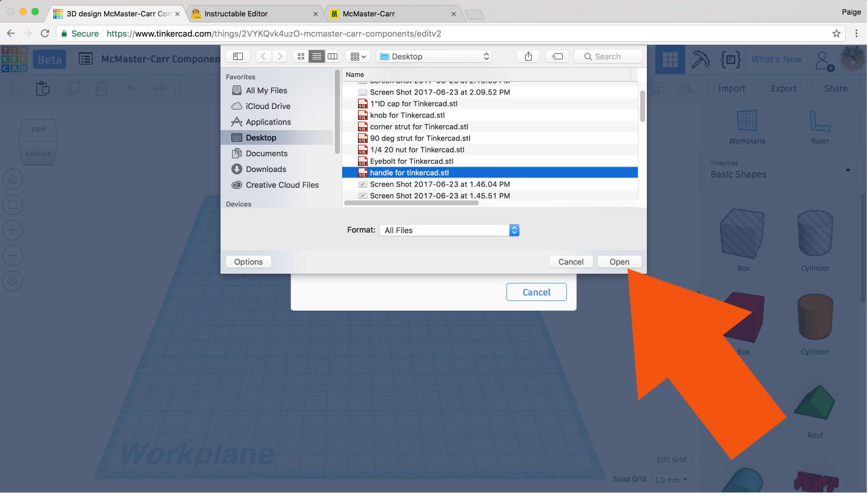Click the Zoom in plus icon

(x=13, y=230)
